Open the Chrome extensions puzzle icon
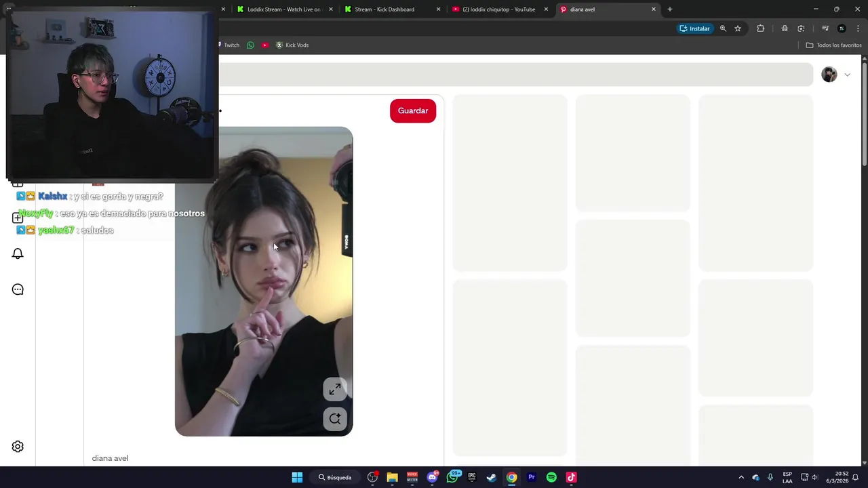This screenshot has width=868, height=488. 760,28
